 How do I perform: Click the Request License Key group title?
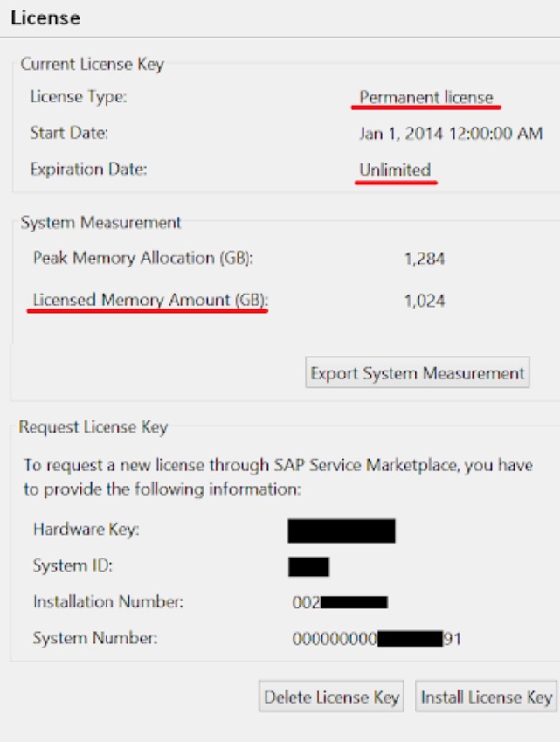pyautogui.click(x=93, y=427)
